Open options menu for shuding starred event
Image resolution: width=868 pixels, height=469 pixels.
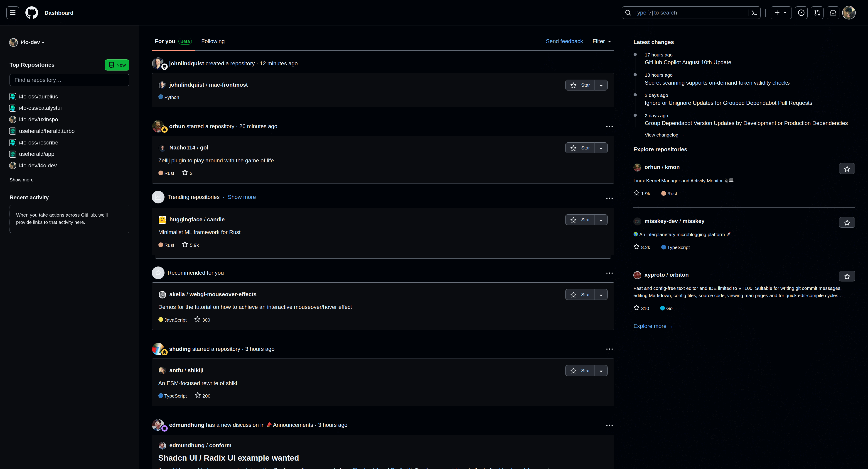[x=609, y=349]
